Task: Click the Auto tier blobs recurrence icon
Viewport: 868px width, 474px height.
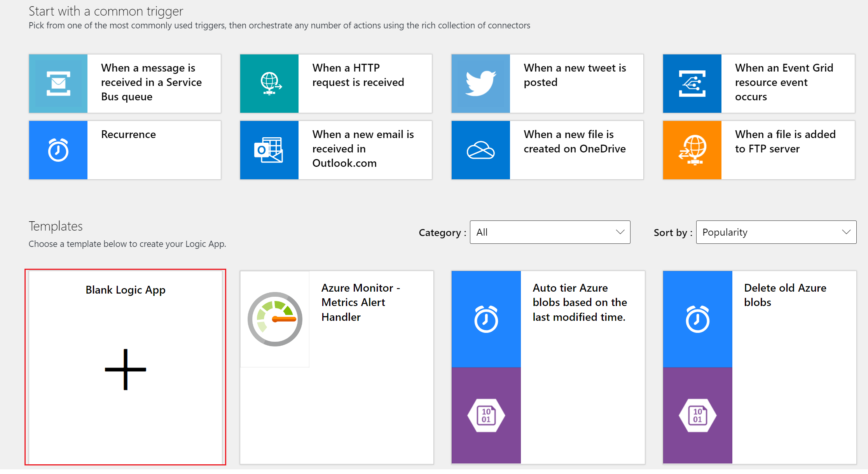Action: (x=486, y=317)
